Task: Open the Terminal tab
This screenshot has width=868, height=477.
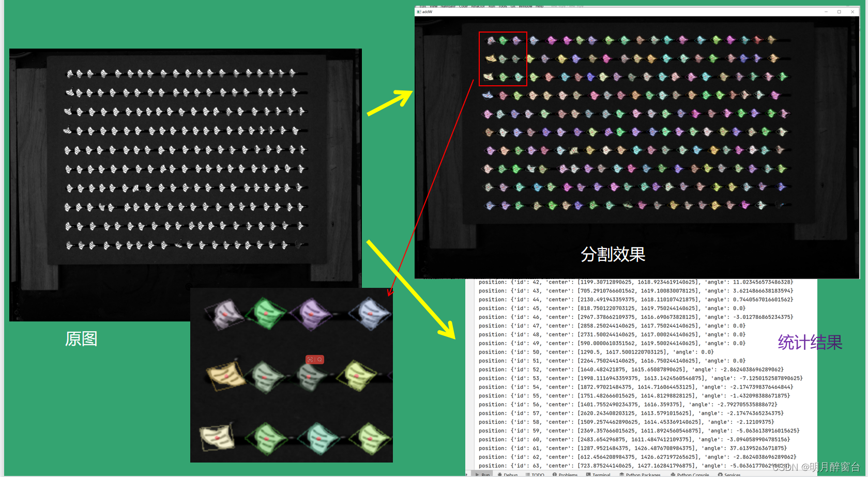Action: [598, 474]
